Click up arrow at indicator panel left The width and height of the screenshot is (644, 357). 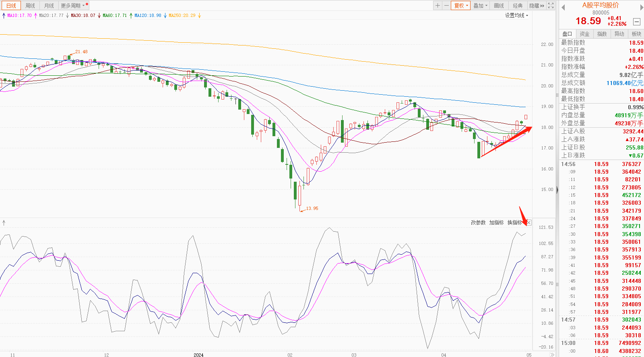point(4,222)
